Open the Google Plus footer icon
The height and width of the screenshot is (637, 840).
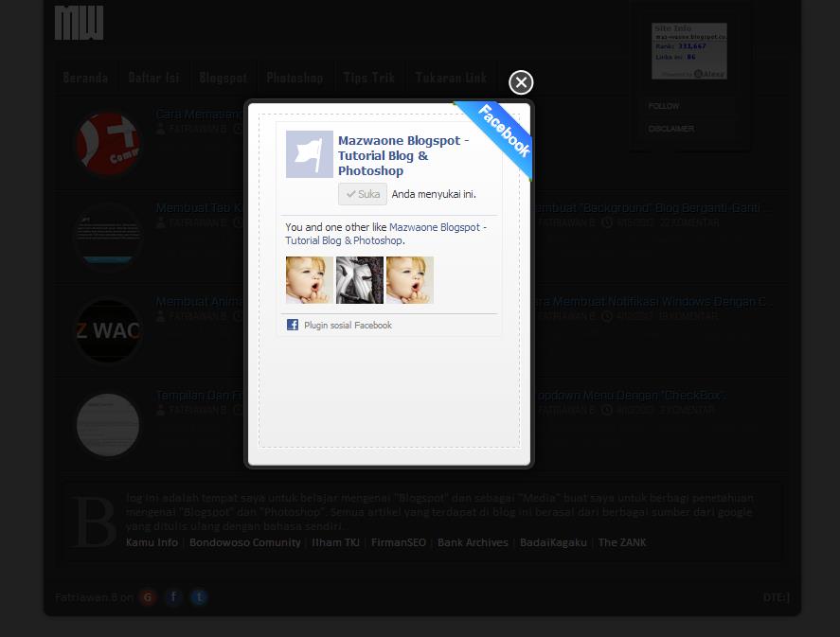coord(148,597)
